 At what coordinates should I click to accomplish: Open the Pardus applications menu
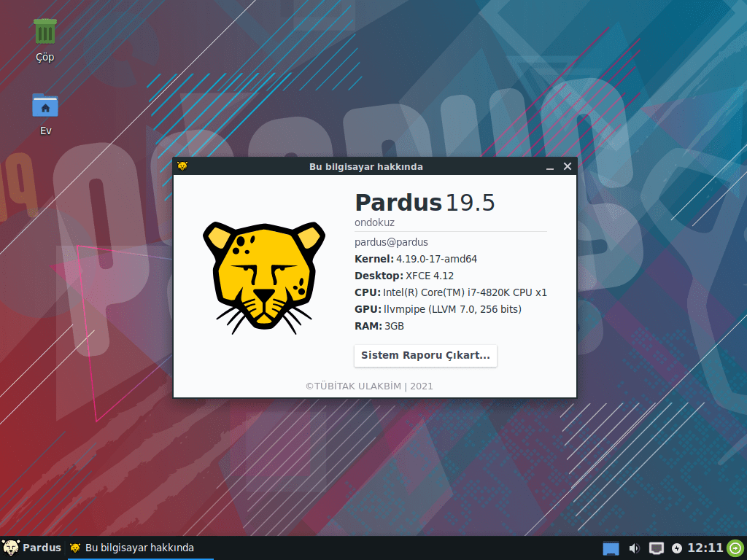tap(32, 548)
